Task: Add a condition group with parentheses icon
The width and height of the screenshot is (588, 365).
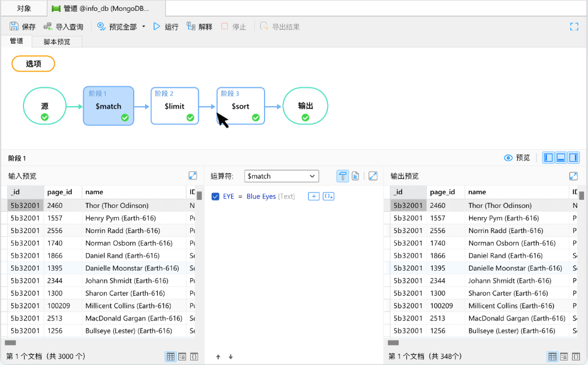Action: click(329, 196)
